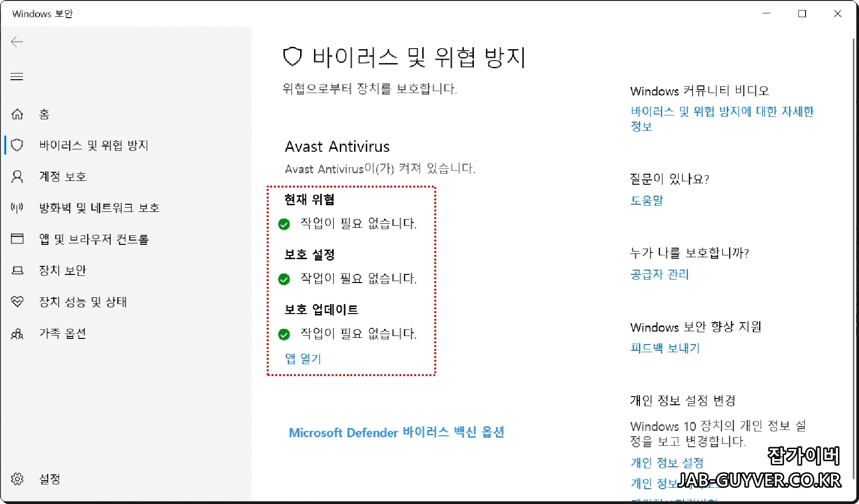The image size is (859, 504).
Task: Click the app and browser control window icon
Action: tap(17, 239)
